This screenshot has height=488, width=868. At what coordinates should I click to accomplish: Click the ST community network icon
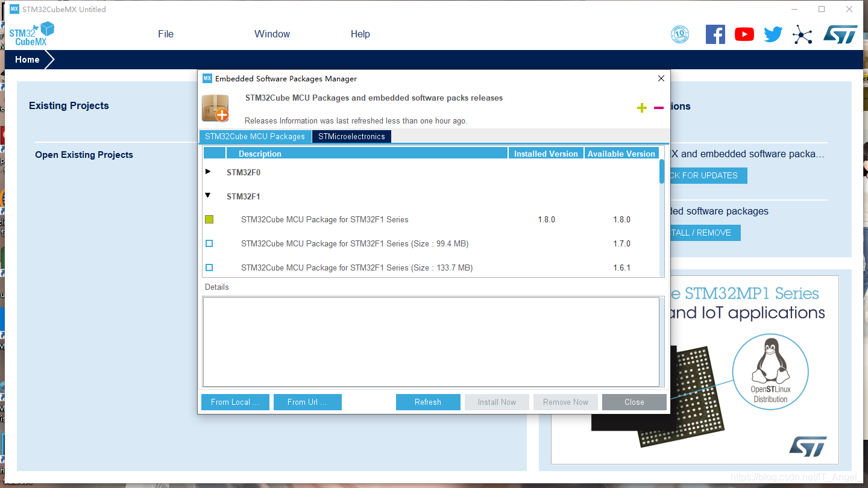point(802,34)
